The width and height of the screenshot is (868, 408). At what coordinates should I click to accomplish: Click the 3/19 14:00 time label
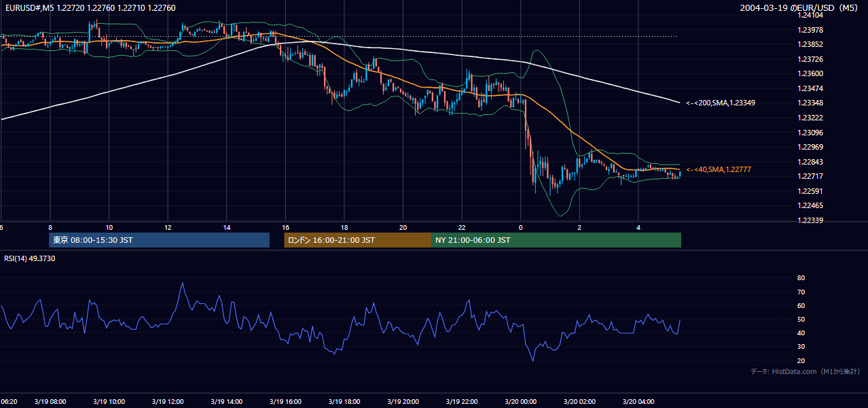pos(227,402)
